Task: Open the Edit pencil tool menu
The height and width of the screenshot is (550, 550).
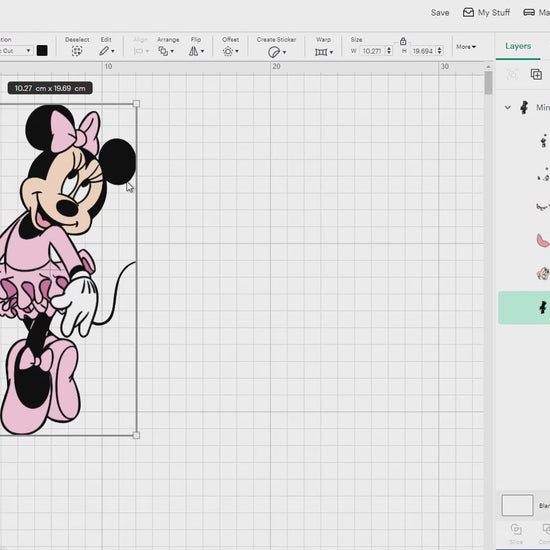Action: click(x=107, y=51)
